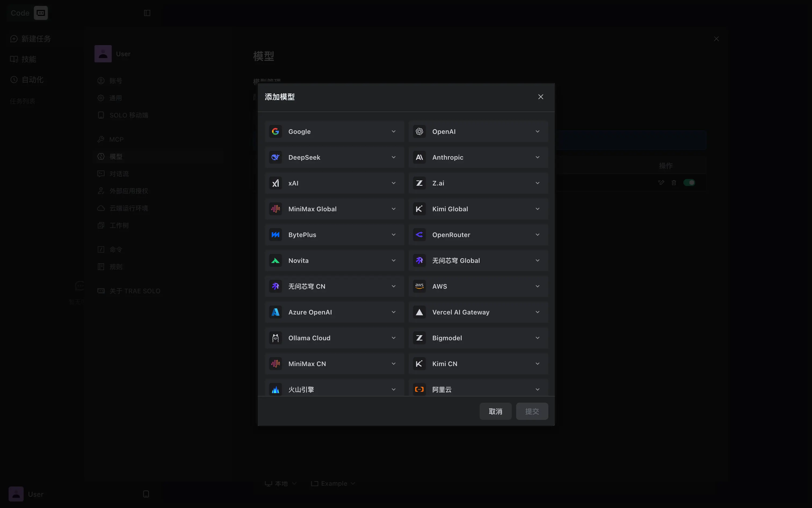This screenshot has width=812, height=508.
Task: Click the AWS logo icon
Action: (x=419, y=286)
